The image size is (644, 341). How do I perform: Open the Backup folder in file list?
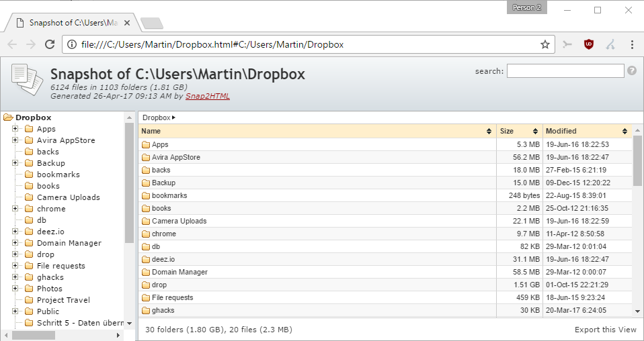click(163, 183)
